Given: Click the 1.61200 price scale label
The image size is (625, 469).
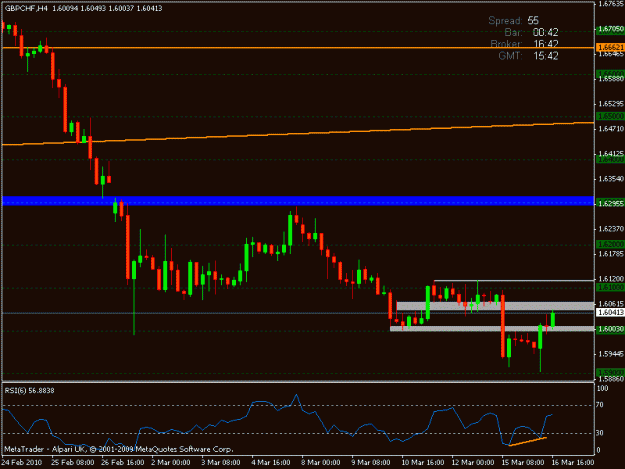Looking at the screenshot, I should [611, 279].
